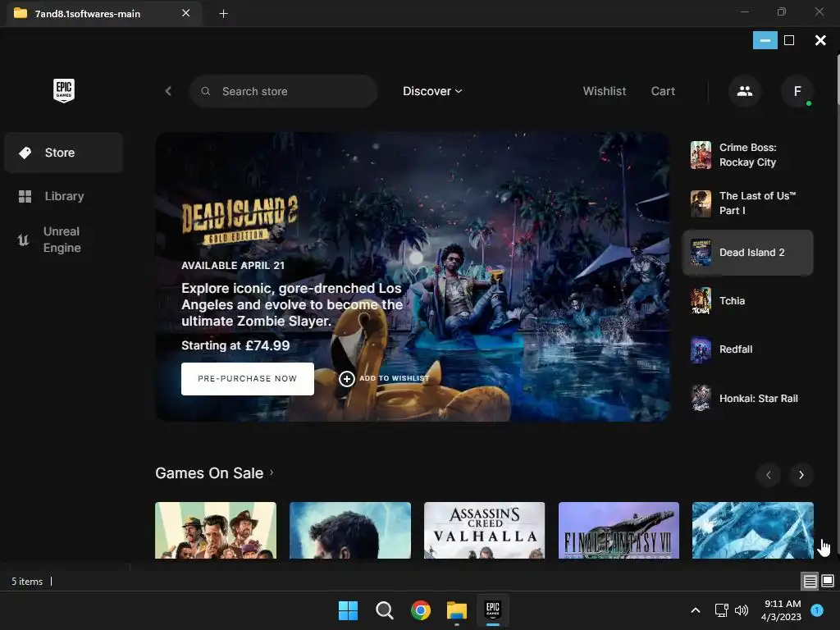Image resolution: width=840 pixels, height=630 pixels.
Task: Click Epic Games icon in taskbar
Action: (x=493, y=610)
